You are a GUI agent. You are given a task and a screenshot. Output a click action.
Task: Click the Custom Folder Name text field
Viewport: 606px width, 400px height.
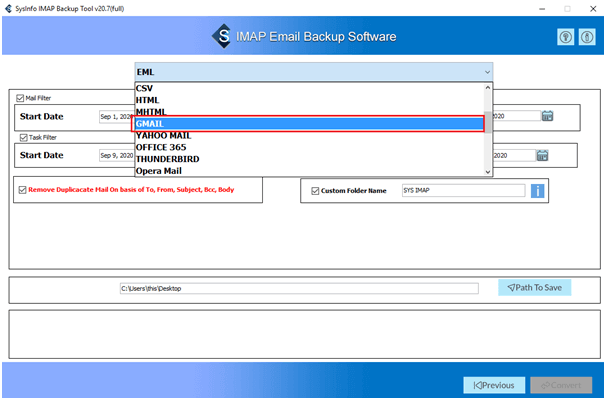pos(461,190)
